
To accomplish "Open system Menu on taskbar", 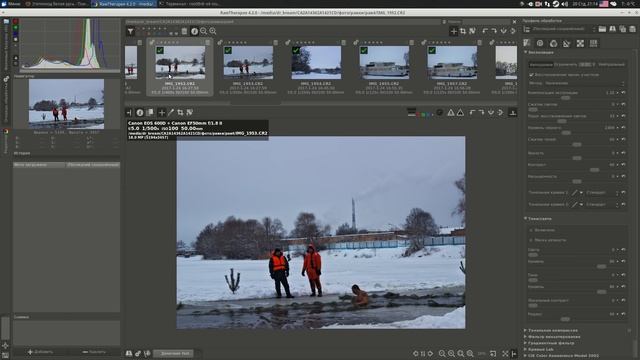I will point(11,4).
